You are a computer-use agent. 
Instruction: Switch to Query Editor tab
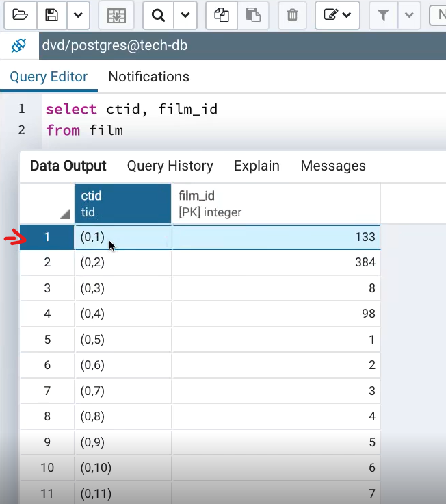[49, 77]
